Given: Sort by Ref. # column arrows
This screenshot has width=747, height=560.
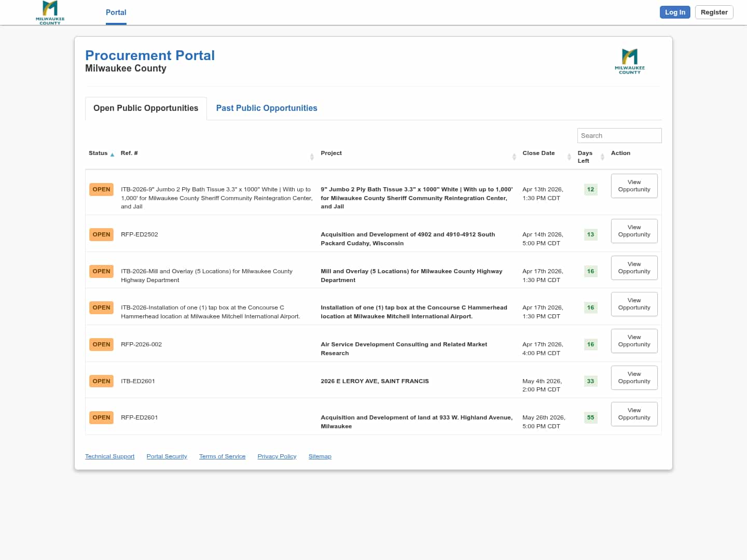Looking at the screenshot, I should (312, 157).
